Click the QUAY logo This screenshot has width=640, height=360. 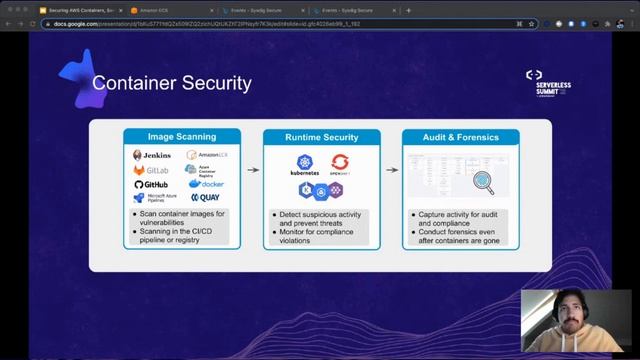[205, 198]
